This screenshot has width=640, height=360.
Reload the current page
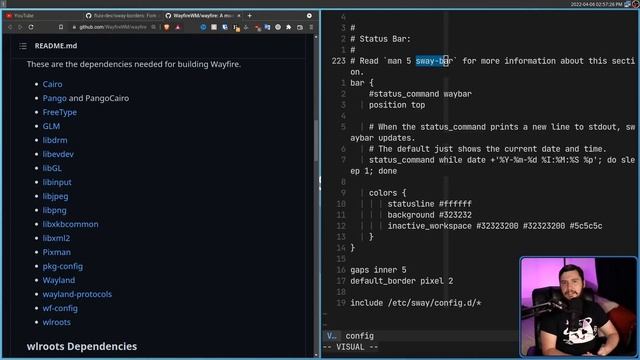click(31, 27)
